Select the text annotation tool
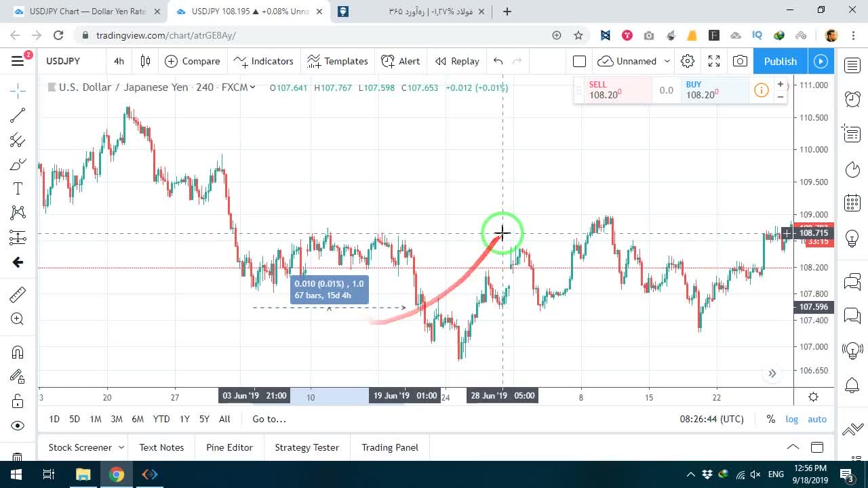The width and height of the screenshot is (868, 488). [x=18, y=188]
